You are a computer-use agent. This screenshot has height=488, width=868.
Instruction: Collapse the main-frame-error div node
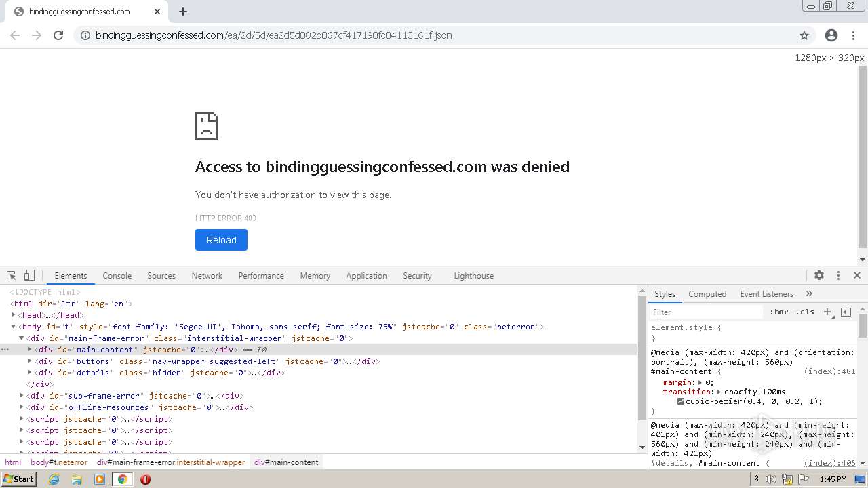coord(21,338)
